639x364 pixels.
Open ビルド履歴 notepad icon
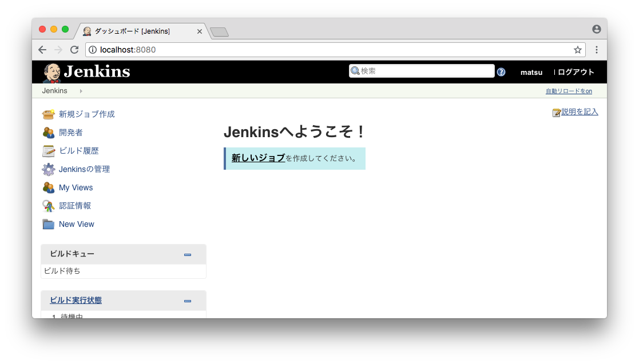pos(48,151)
